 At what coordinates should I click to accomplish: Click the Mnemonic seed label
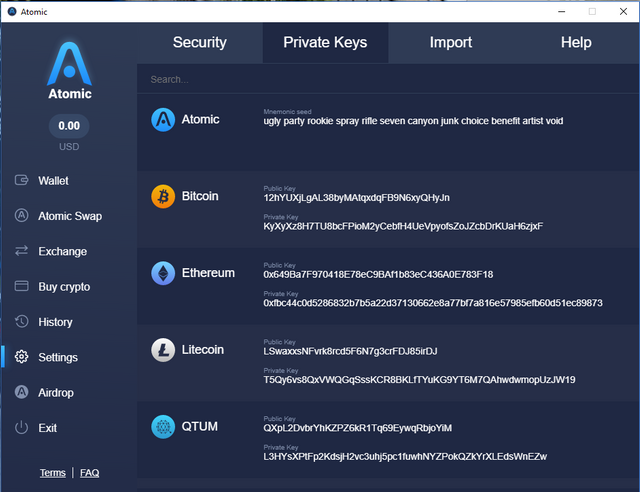pos(287,111)
